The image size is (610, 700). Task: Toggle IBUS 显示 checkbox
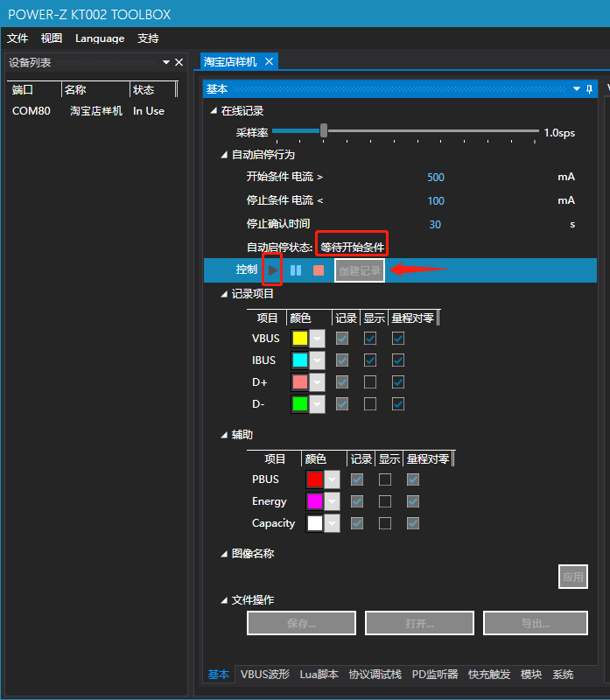(x=370, y=360)
